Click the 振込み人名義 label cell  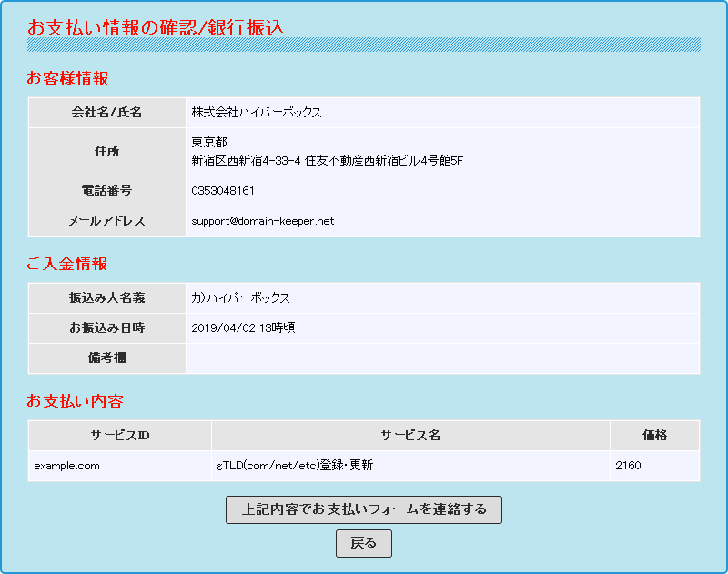click(x=107, y=297)
